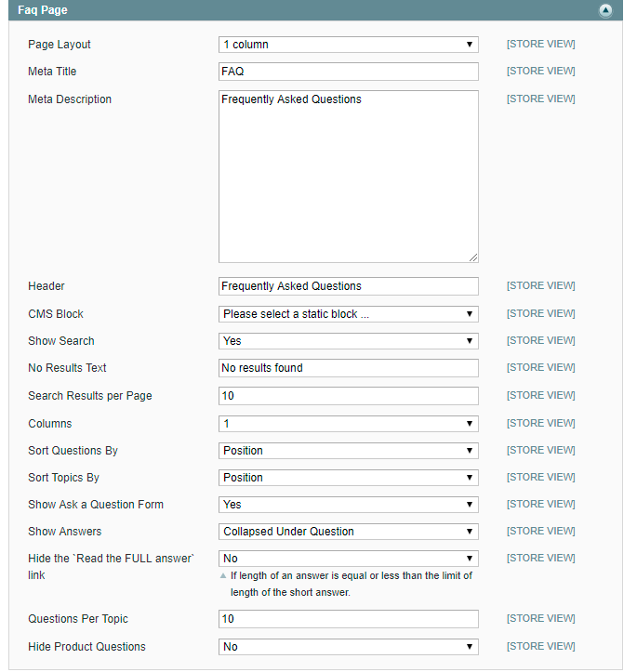
Task: Open the Sort Topics By dropdown
Action: [348, 478]
